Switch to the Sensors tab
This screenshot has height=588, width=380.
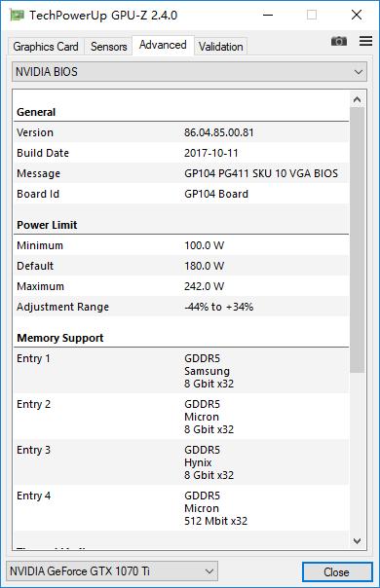108,47
